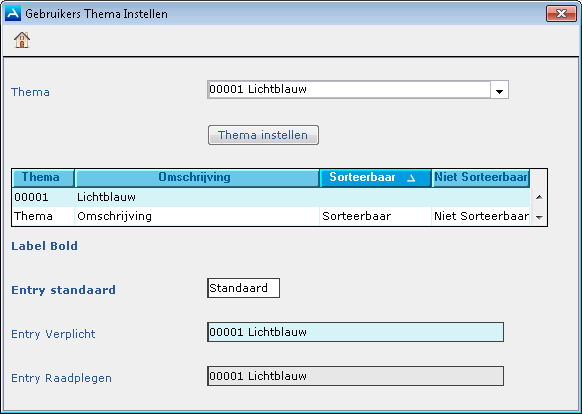Click the application logo in the title bar
The width and height of the screenshot is (582, 414).
point(13,13)
